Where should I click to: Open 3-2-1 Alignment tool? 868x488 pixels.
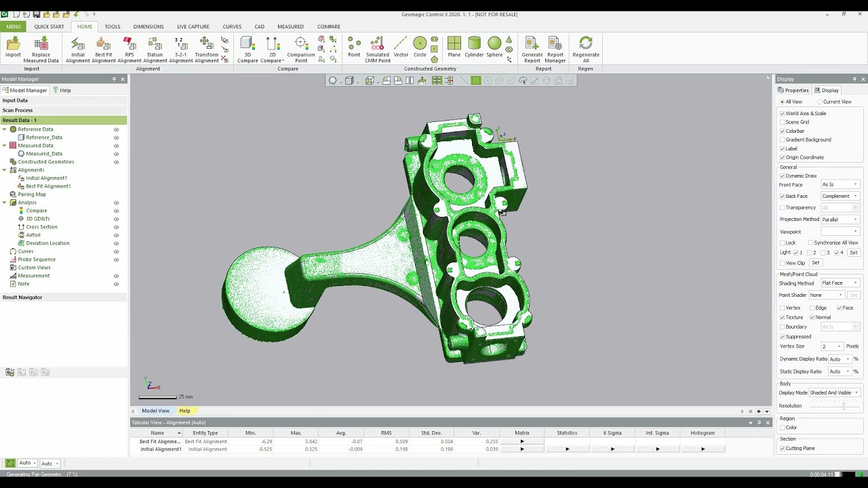180,49
